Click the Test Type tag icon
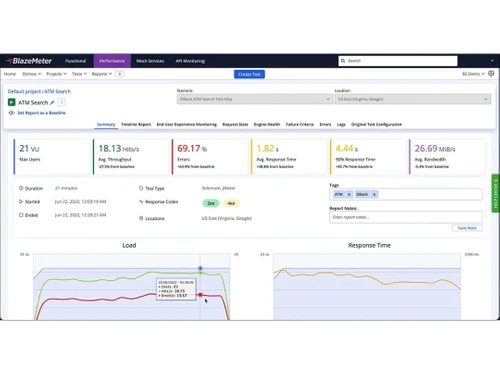This screenshot has height=375, width=500. tap(141, 188)
